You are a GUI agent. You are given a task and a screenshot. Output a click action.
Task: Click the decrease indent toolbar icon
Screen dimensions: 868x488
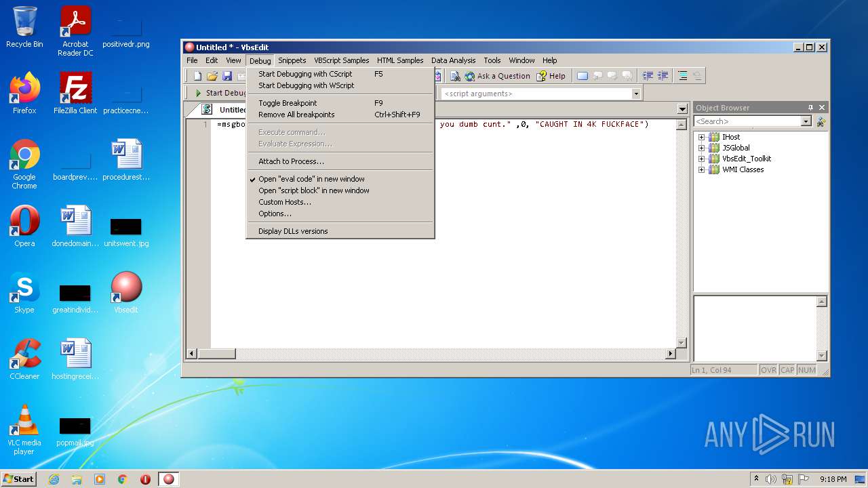tap(648, 76)
